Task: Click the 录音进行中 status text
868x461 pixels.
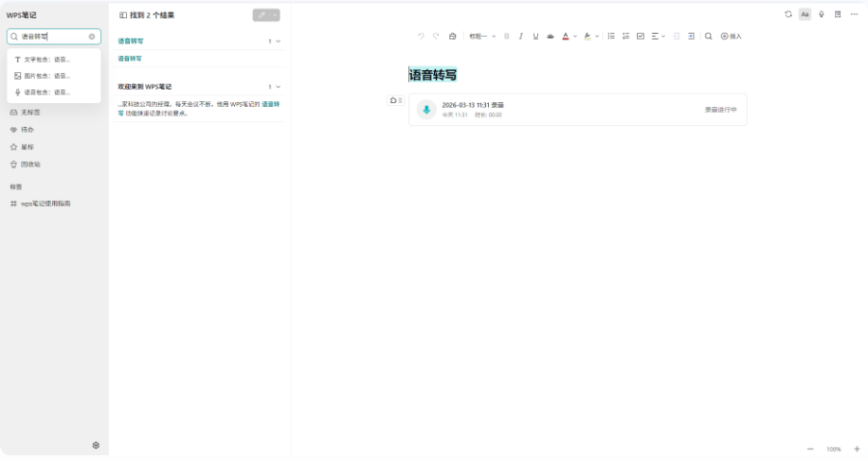Action: pyautogui.click(x=720, y=110)
